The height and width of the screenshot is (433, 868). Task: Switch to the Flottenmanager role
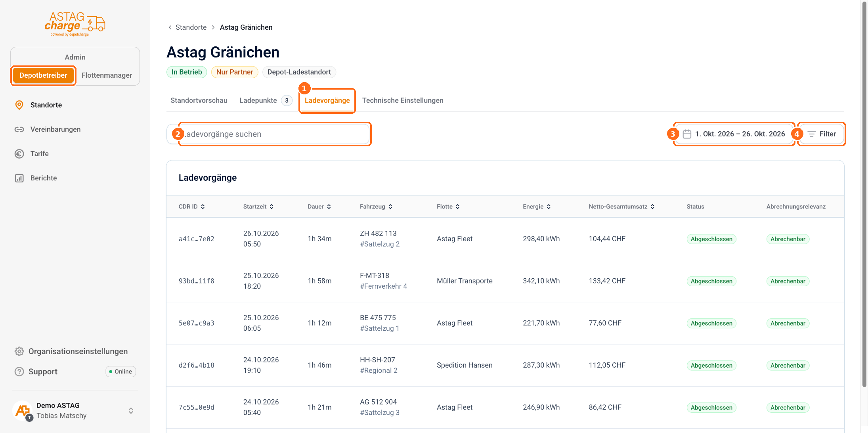[x=107, y=75]
